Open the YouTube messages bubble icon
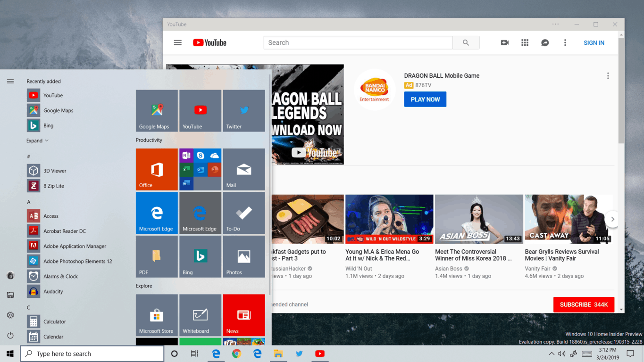This screenshot has width=644, height=362. pos(545,42)
